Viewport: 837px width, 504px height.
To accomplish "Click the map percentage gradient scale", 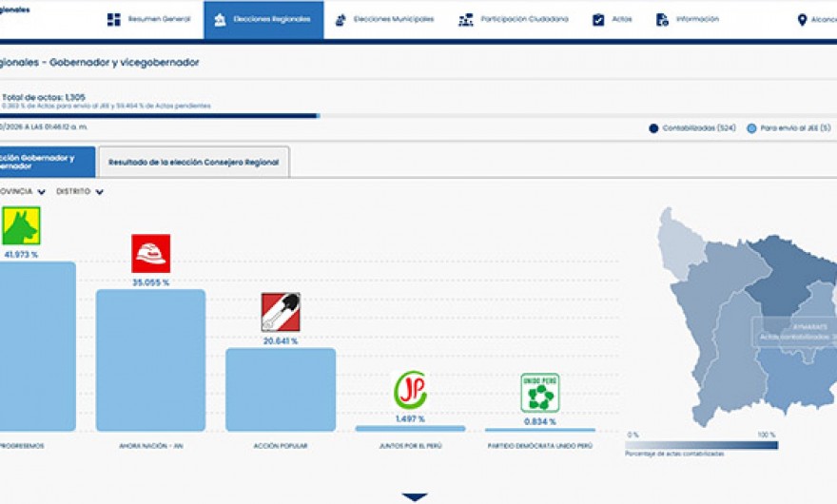I will [701, 445].
